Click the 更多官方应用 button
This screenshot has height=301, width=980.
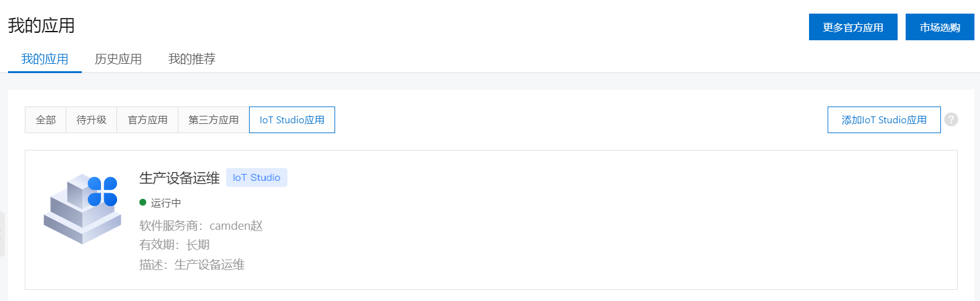(853, 27)
